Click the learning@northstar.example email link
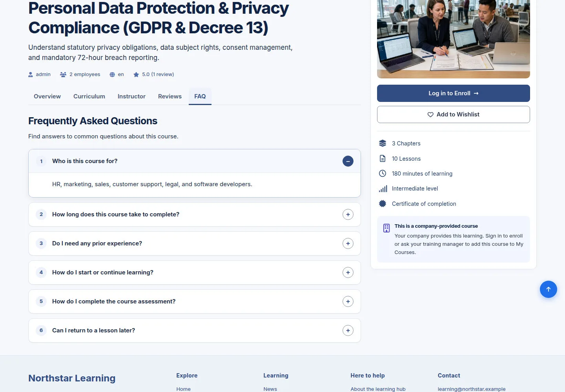This screenshot has width=565, height=392. click(472, 389)
